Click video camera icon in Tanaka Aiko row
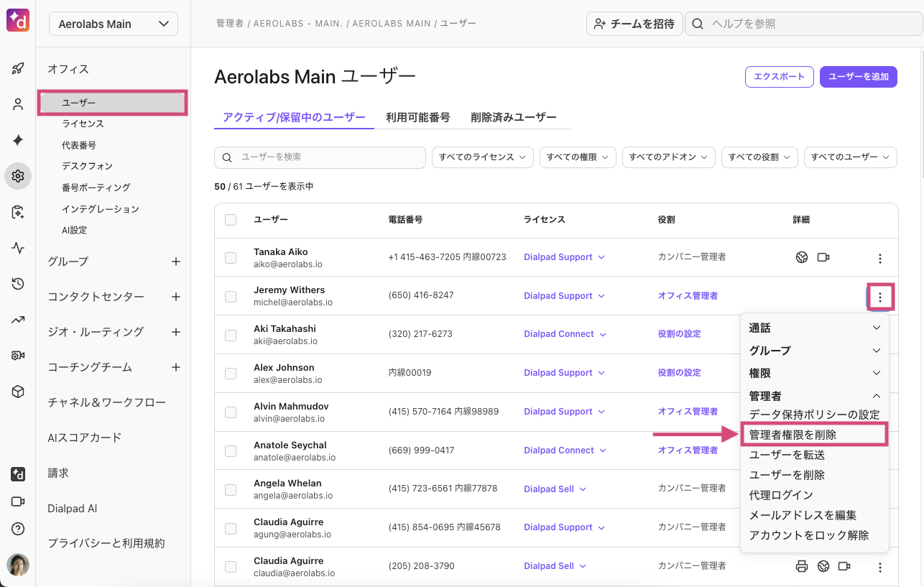Screen dimensions: 924x587 [x=823, y=257]
